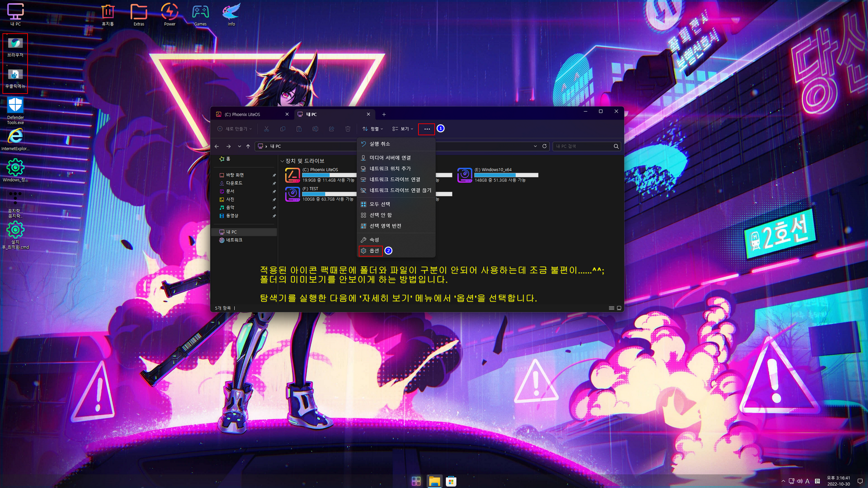Image resolution: width=868 pixels, height=488 pixels.
Task: Click the Rename icon in Explorer toolbar
Action: 315,129
